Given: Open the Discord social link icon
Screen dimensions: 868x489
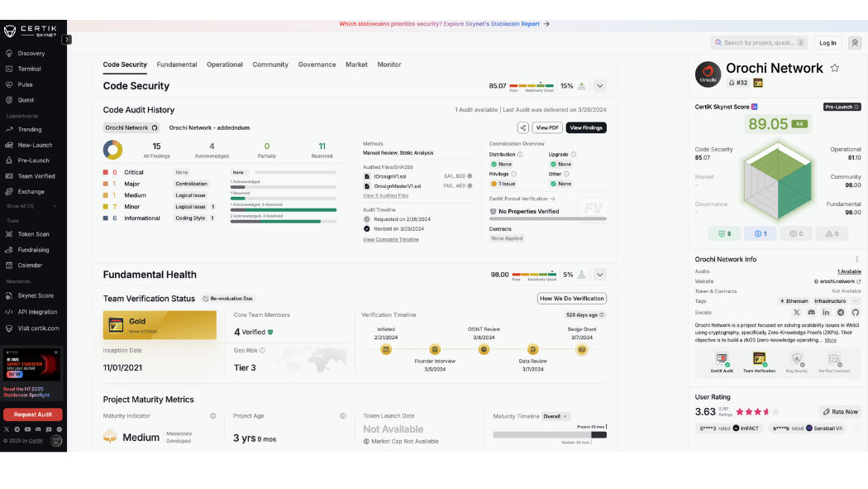Looking at the screenshot, I should pyautogui.click(x=811, y=312).
